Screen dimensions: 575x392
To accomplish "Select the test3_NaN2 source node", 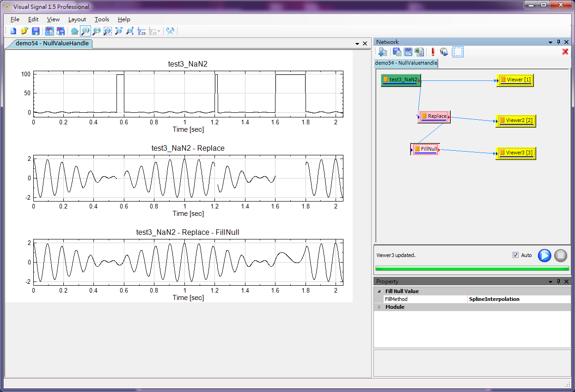I will [x=401, y=80].
